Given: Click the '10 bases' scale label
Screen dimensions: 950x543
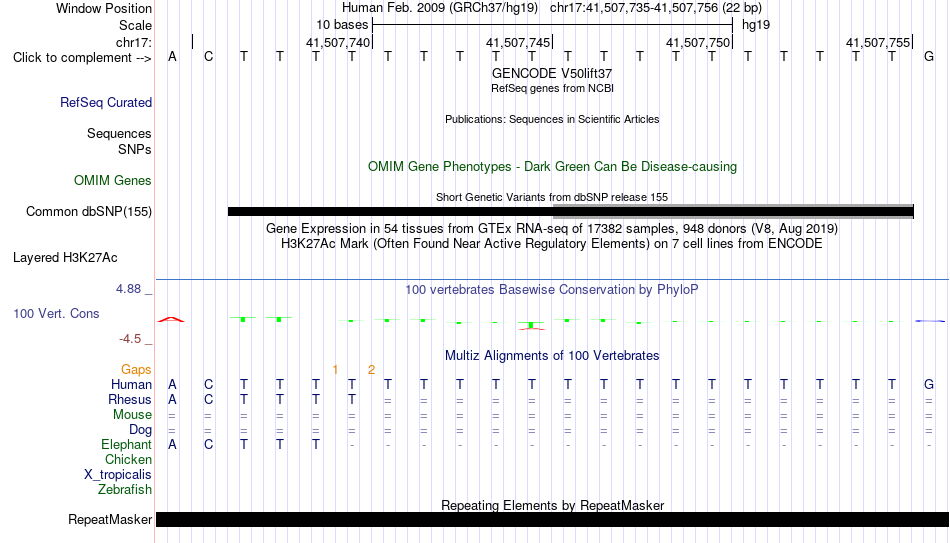Looking at the screenshot, I should point(342,25).
